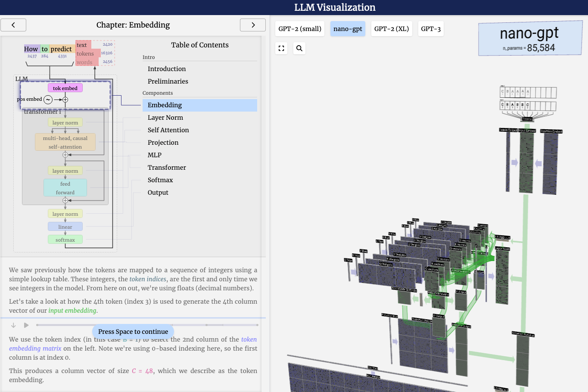The width and height of the screenshot is (588, 392).
Task: Click the LLM Visualization page title
Action: click(x=335, y=7)
